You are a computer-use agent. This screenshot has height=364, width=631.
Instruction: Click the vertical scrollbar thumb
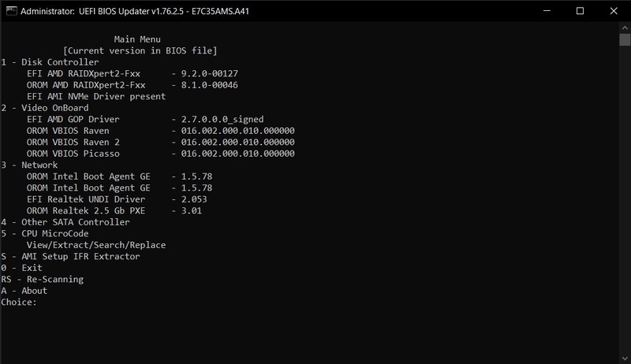[x=624, y=41]
